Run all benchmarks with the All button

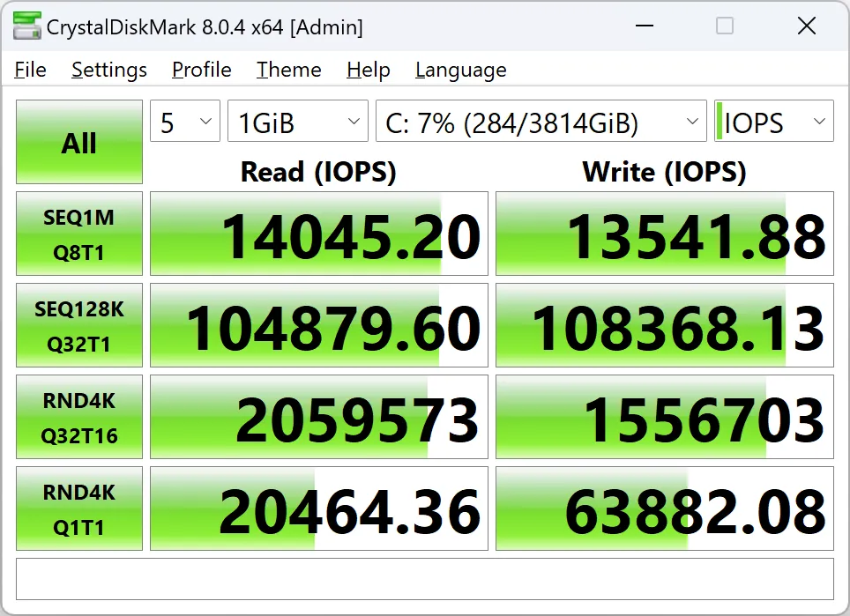pos(79,143)
